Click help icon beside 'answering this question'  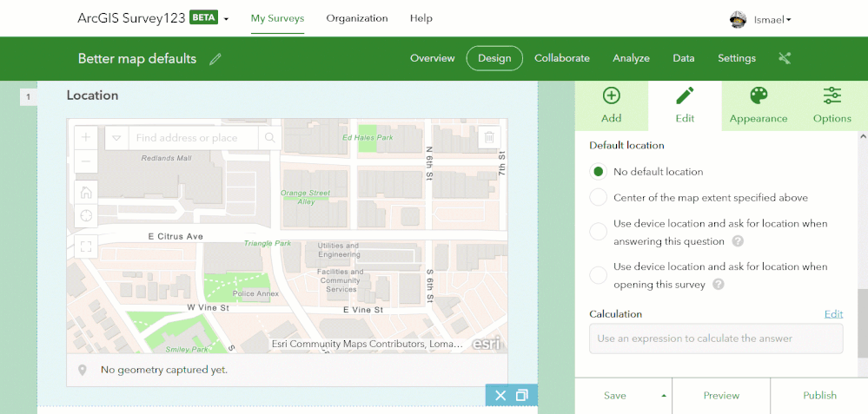point(738,241)
